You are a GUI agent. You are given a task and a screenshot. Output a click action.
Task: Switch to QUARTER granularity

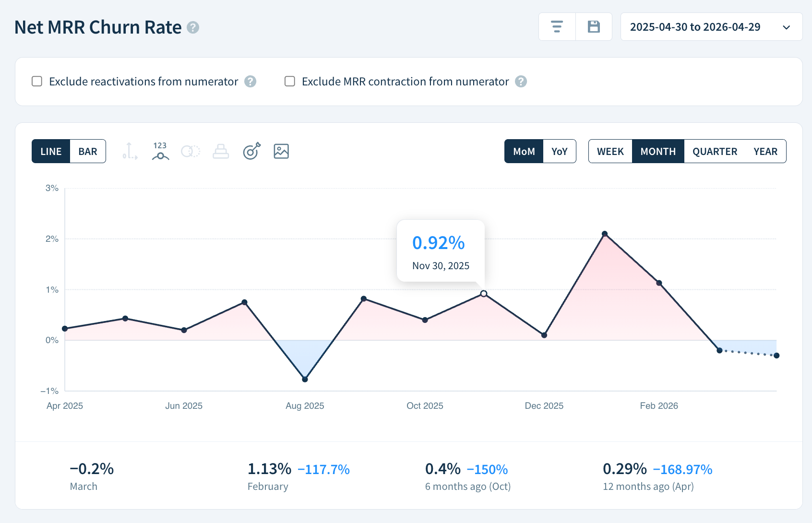click(715, 151)
